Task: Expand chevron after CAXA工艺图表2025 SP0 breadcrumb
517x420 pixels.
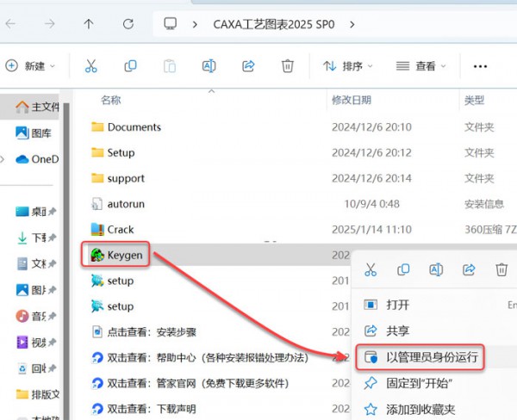Action: (x=352, y=24)
